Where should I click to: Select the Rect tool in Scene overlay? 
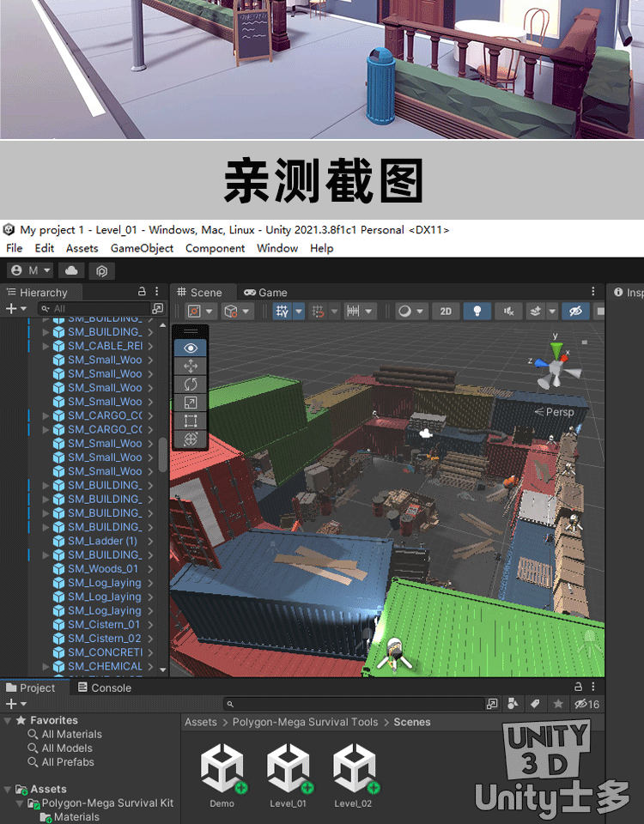(191, 421)
